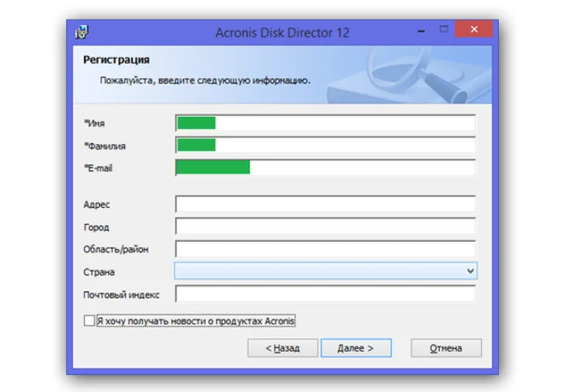Cancel installation with the Отмена button
The height and width of the screenshot is (392, 565).
coord(446,348)
